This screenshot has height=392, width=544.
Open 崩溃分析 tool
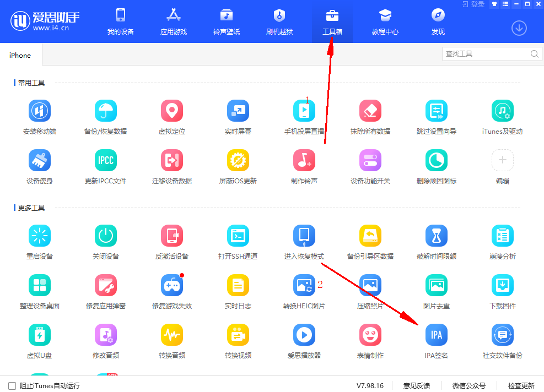click(502, 236)
